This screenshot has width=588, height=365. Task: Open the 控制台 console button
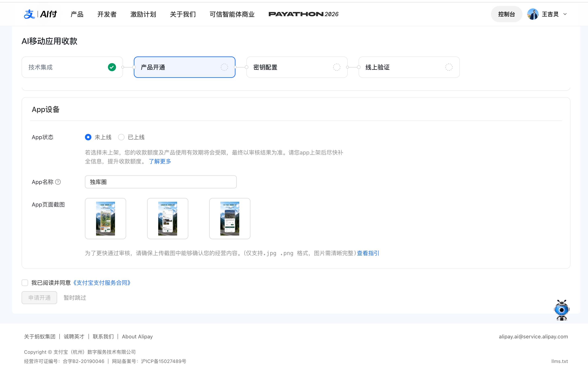(x=506, y=14)
